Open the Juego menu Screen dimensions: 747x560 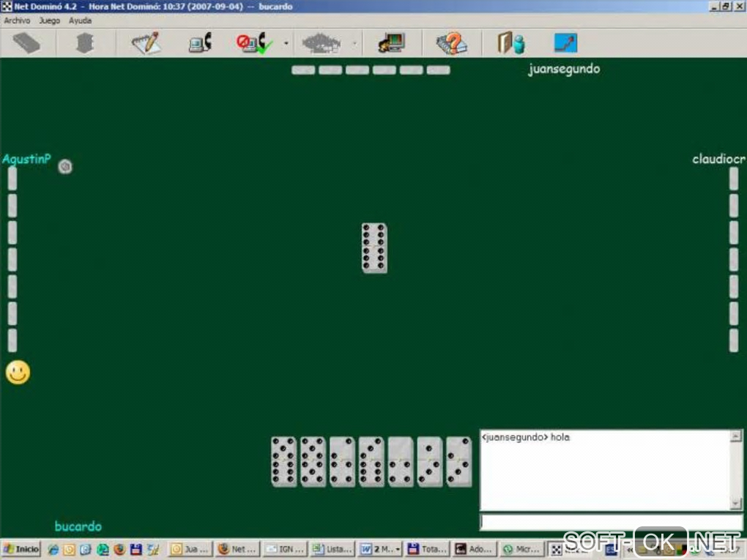click(x=50, y=20)
